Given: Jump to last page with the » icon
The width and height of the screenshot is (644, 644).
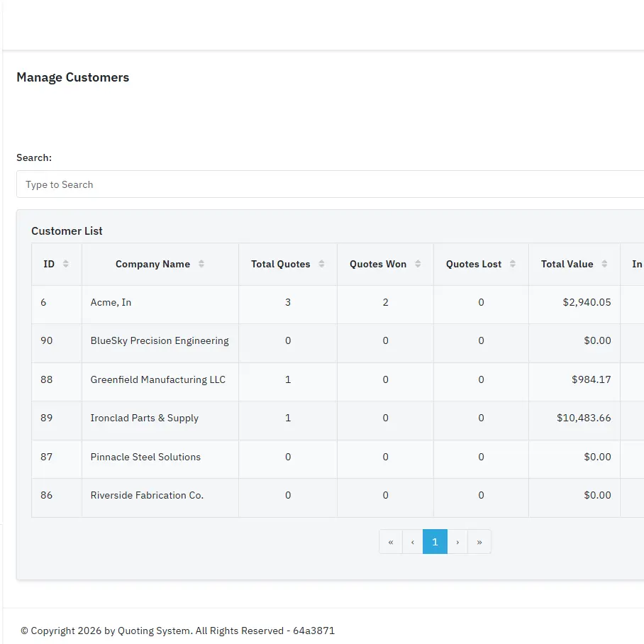Looking at the screenshot, I should (x=480, y=541).
